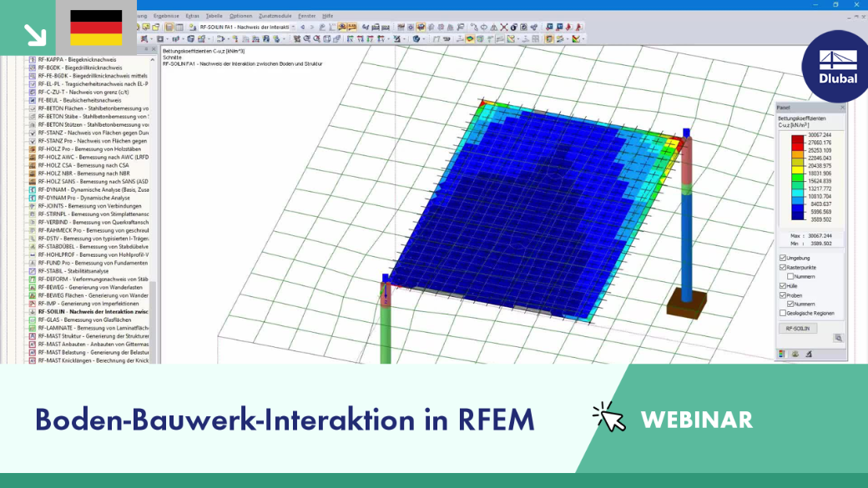The height and width of the screenshot is (488, 868).
Task: Enable the Geologische Regionen checkbox
Action: point(783,313)
